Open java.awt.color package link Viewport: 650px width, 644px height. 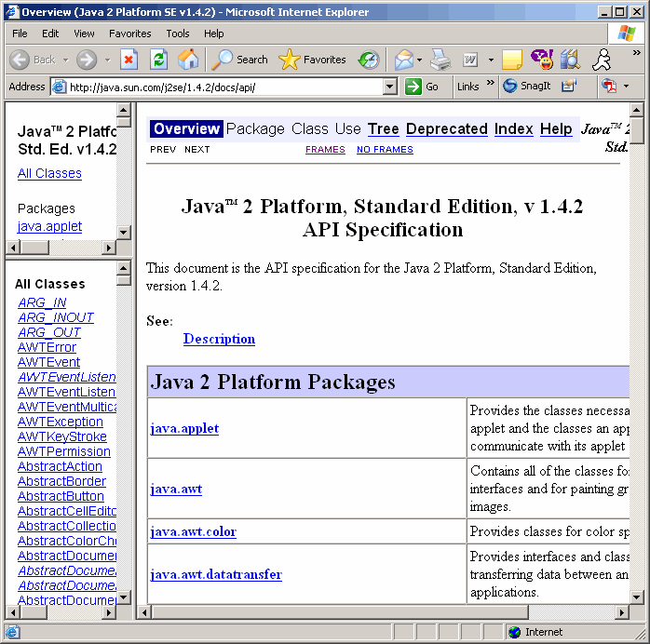click(193, 531)
